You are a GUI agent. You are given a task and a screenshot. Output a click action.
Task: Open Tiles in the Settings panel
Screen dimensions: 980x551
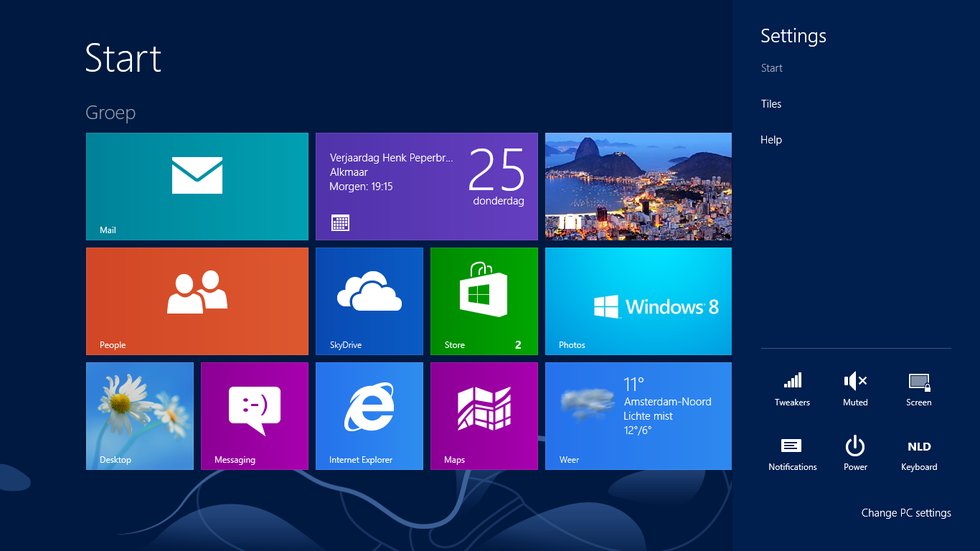pyautogui.click(x=771, y=104)
